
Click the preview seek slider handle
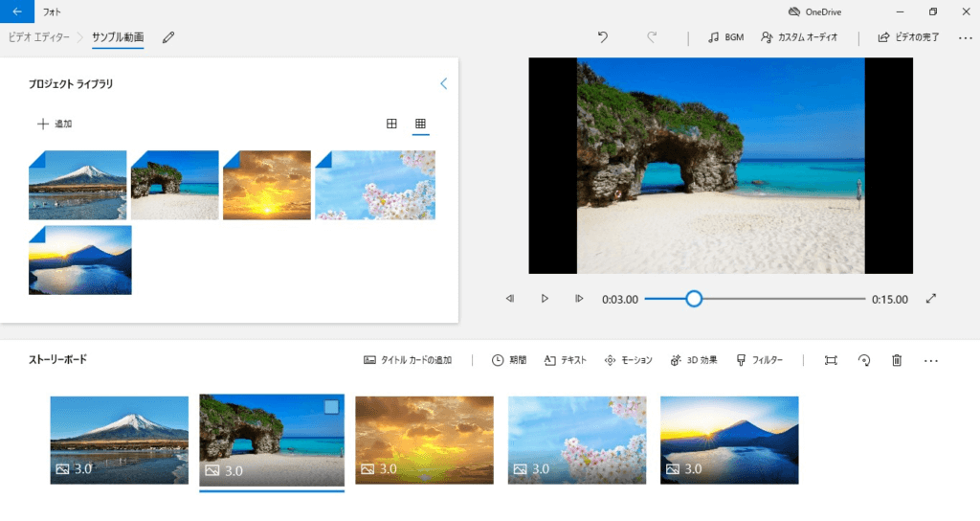(x=694, y=299)
